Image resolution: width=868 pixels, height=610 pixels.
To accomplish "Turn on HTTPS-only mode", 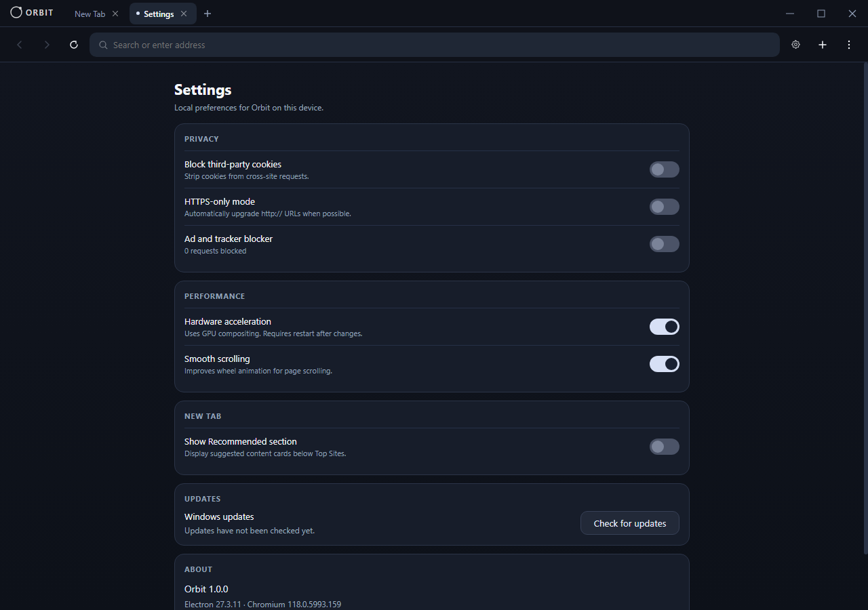I will click(664, 207).
